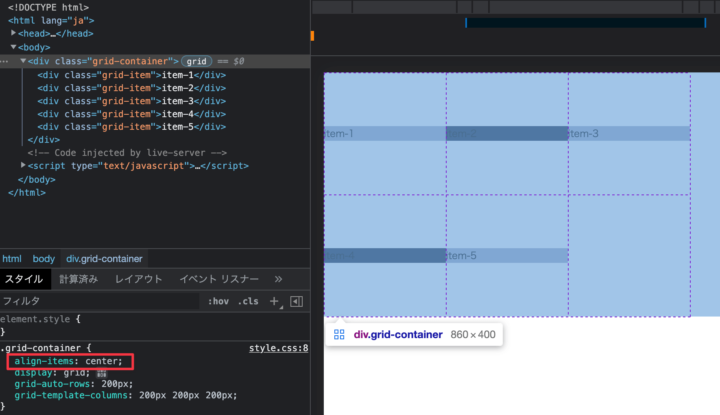Toggle the computed styles sidebar icon
720x415 pixels.
click(297, 302)
